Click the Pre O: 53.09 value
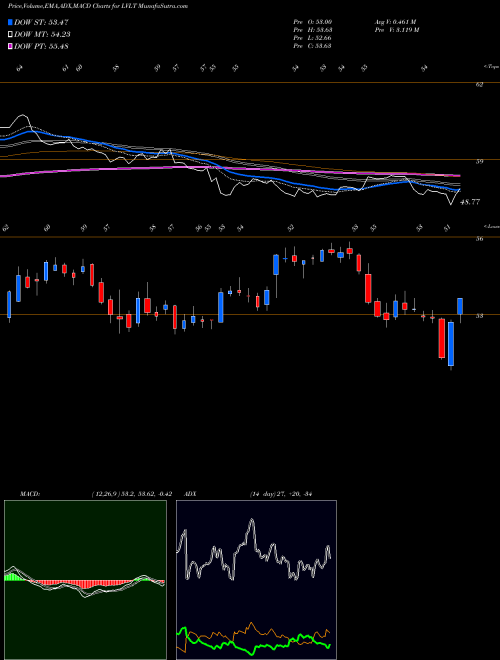 pos(312,22)
